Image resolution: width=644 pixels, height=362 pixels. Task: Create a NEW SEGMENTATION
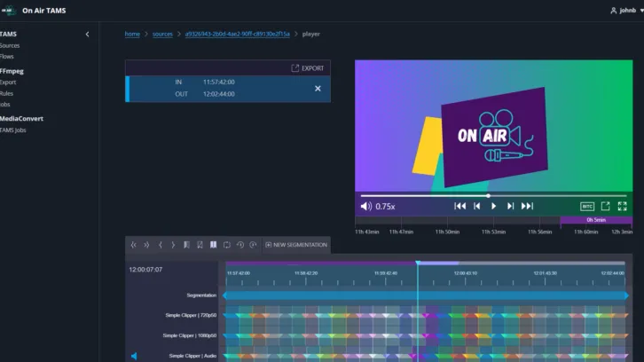point(295,245)
